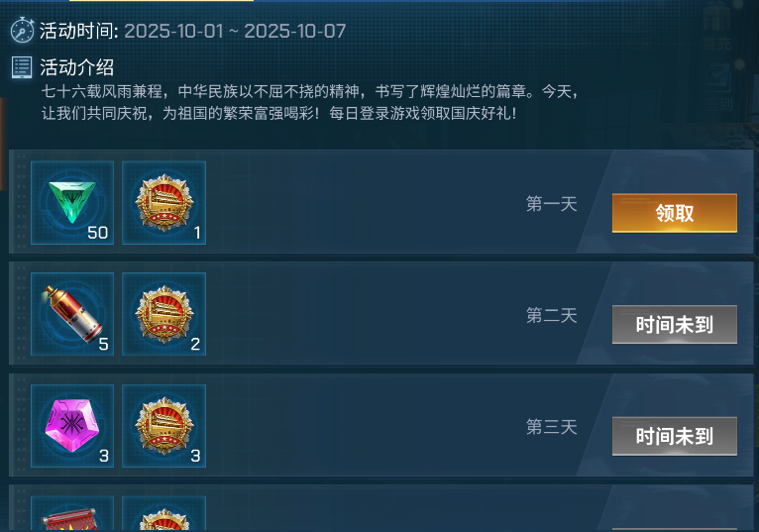759x532 pixels.
Task: Tap the partially visible medal in fourth row
Action: pos(164,514)
